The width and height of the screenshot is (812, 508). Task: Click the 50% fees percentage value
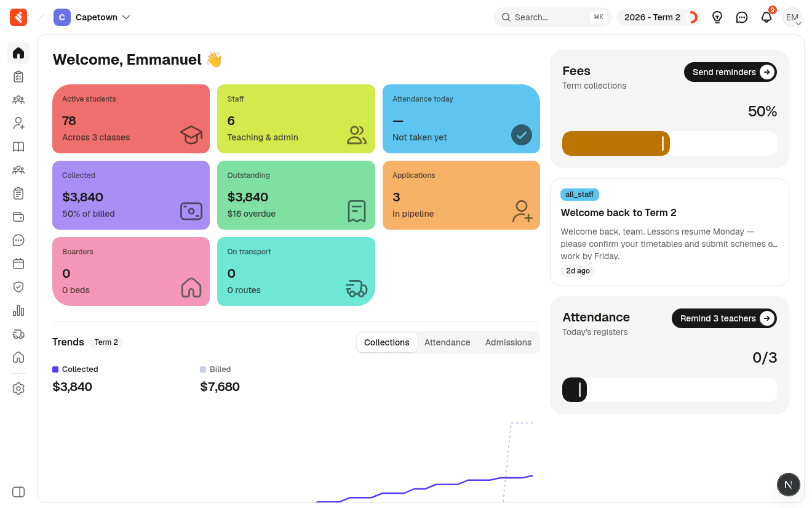click(762, 111)
